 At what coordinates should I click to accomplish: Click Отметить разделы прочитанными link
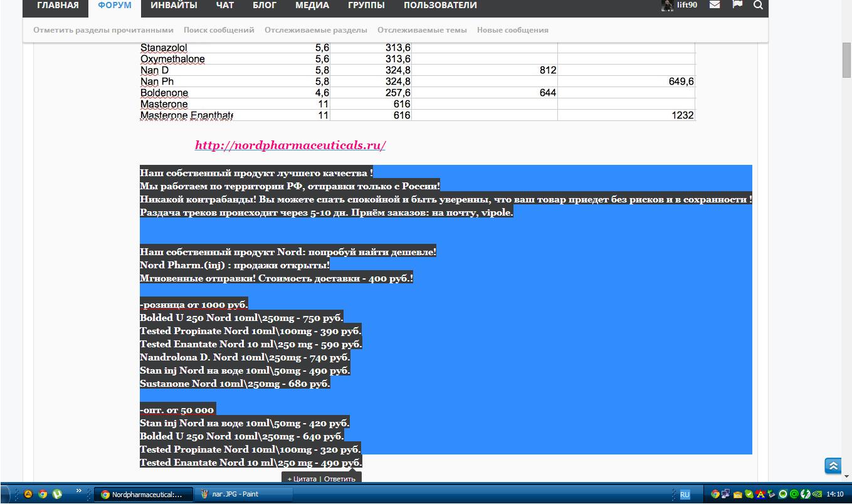click(x=103, y=30)
